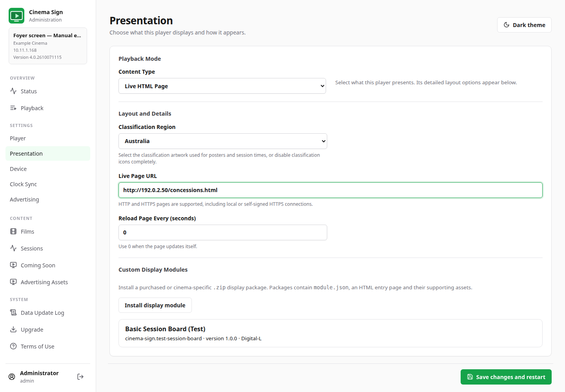Screen dimensions: 565x392
Task: Switch to Dark theme
Action: [524, 25]
